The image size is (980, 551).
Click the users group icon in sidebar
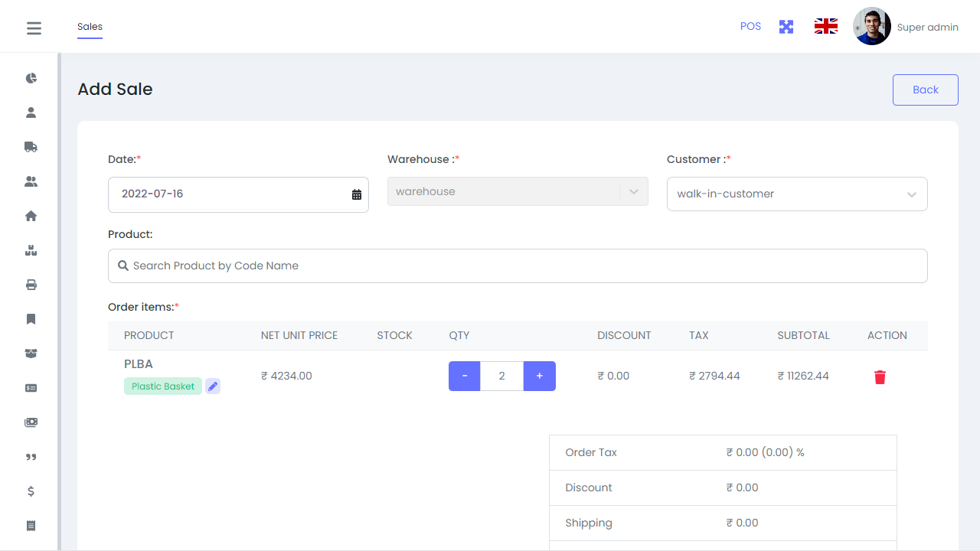[31, 181]
